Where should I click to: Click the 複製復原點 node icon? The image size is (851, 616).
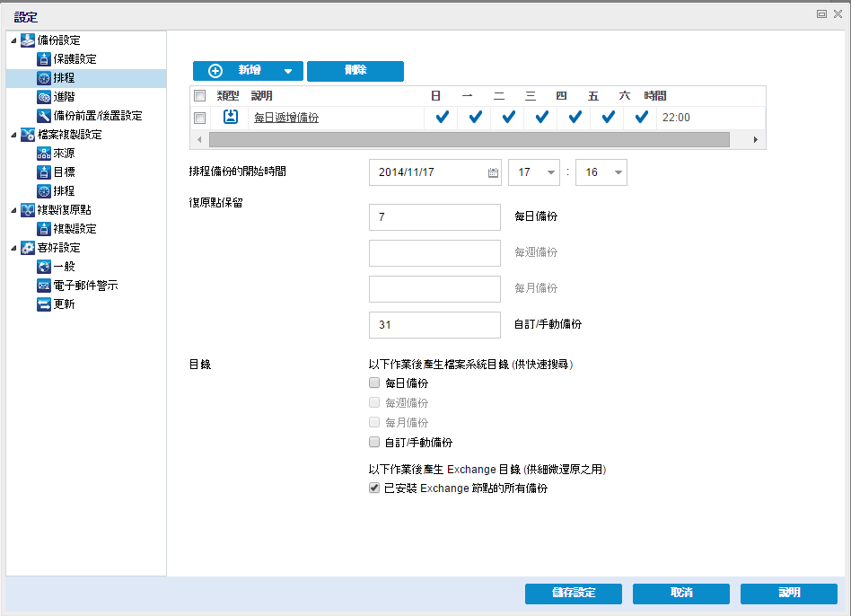click(x=27, y=210)
